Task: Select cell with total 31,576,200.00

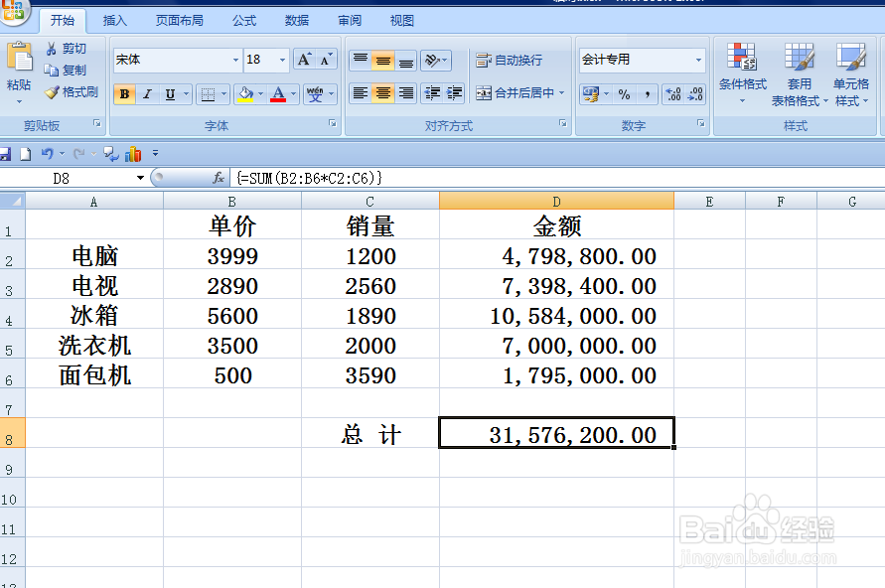Action: click(x=556, y=433)
